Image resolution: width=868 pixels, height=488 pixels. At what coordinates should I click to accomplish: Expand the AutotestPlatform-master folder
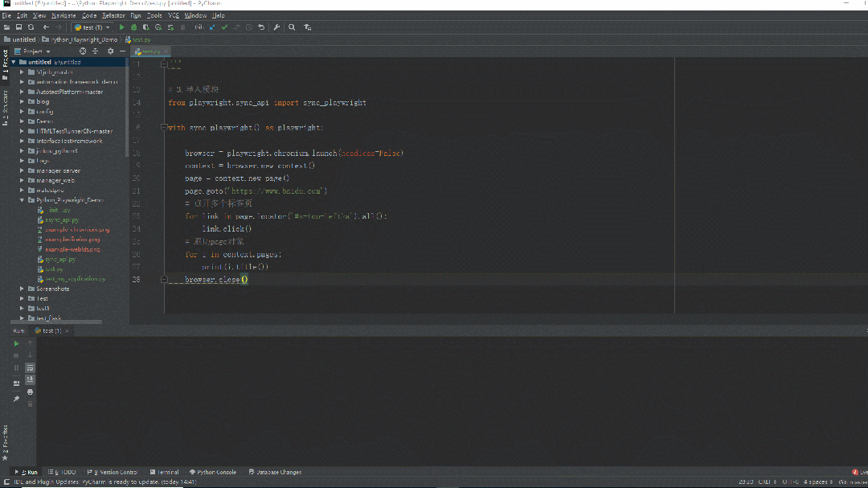[23, 92]
